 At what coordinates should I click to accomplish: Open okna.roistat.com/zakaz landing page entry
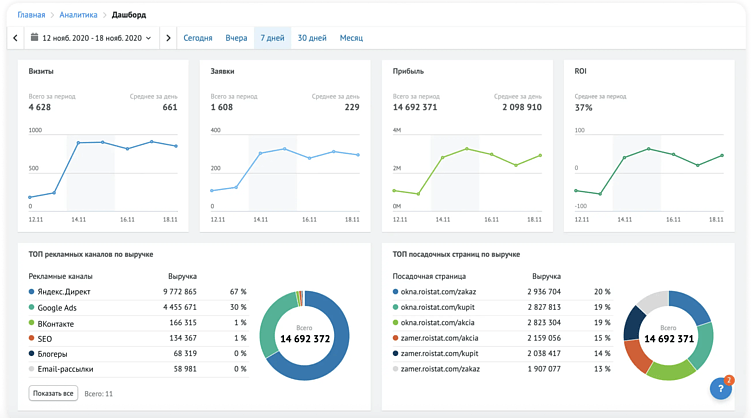coord(441,291)
